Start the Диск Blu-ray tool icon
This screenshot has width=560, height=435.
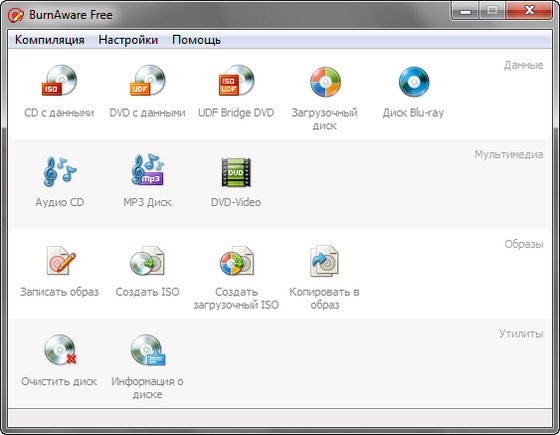414,82
